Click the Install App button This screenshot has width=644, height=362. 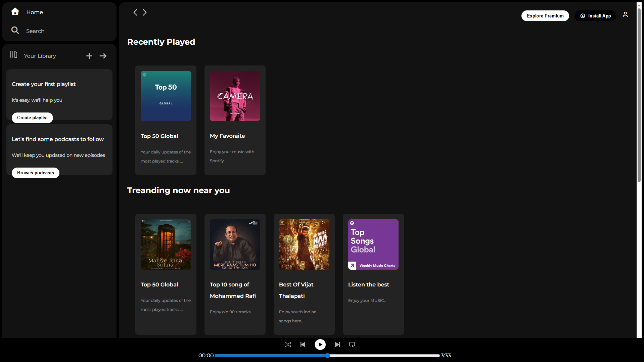[595, 16]
